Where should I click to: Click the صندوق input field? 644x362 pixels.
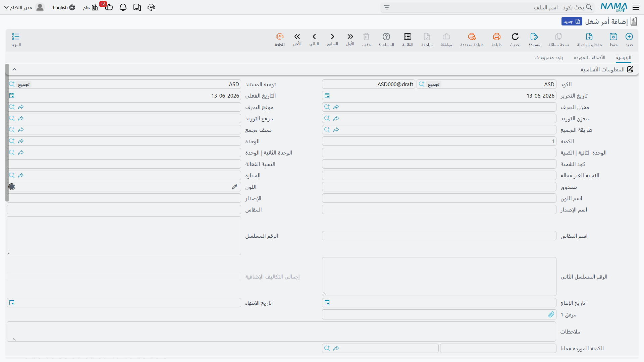click(439, 187)
